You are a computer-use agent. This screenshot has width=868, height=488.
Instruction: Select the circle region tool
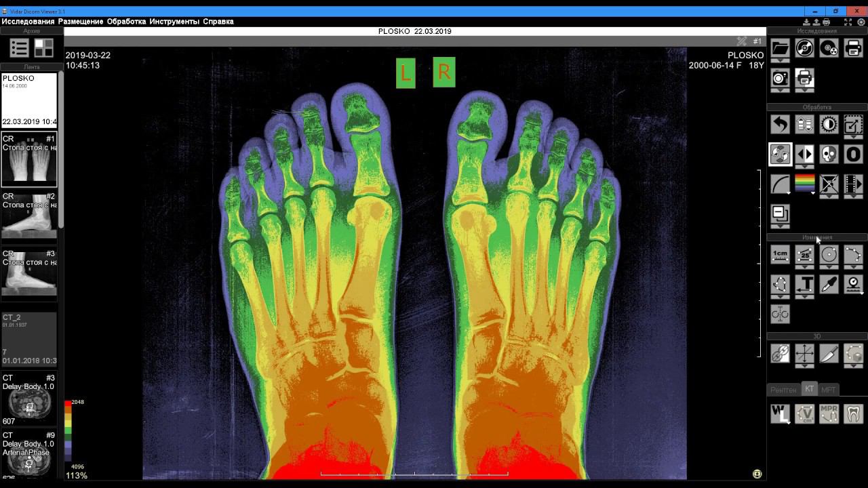point(829,255)
